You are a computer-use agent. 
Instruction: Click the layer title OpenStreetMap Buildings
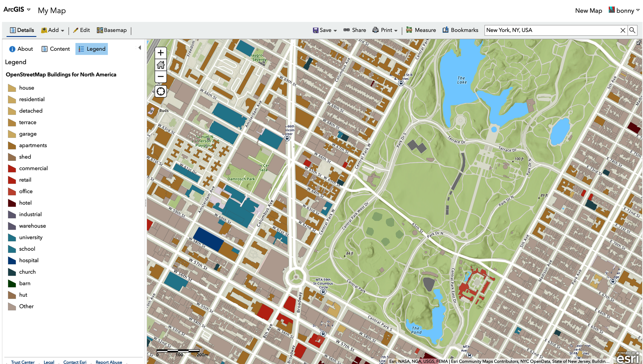[x=61, y=74]
